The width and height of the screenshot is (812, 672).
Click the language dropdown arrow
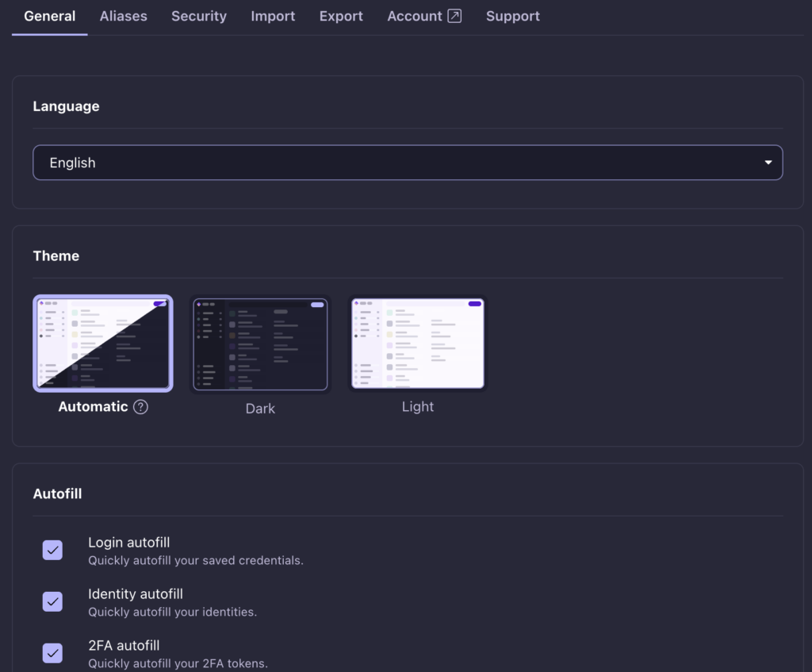tap(768, 163)
